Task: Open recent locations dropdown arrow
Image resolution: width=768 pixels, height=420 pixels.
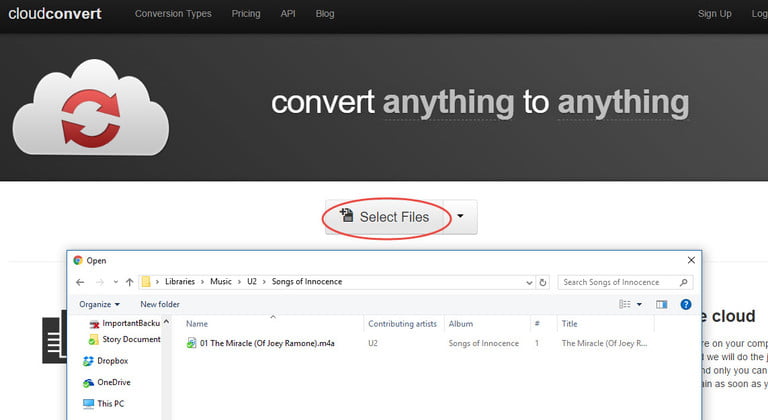Action: pyautogui.click(x=116, y=282)
